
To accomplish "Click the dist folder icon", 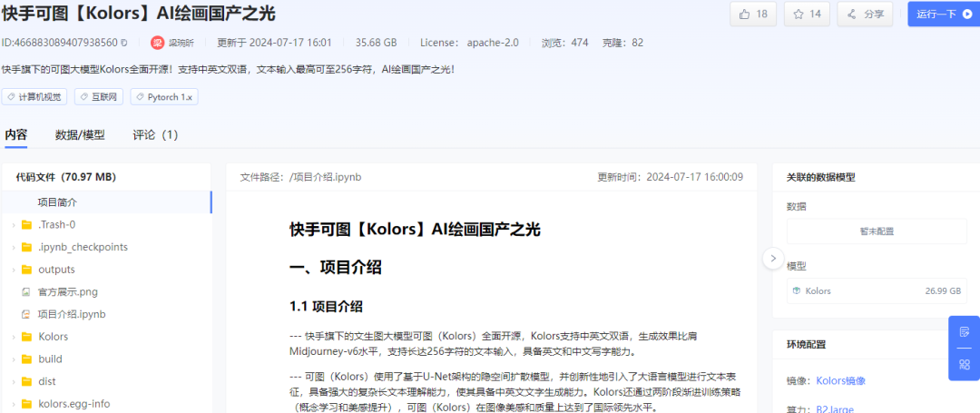I will [x=26, y=382].
